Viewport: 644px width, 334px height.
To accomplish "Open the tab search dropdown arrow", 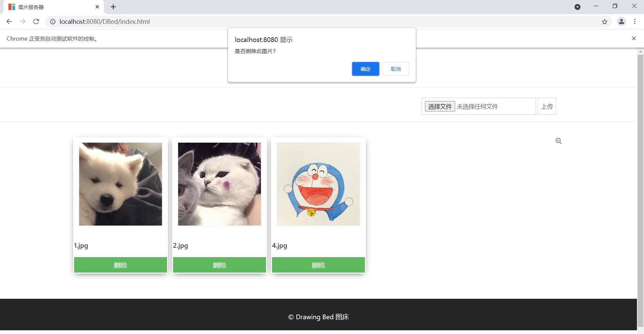I will pos(578,7).
